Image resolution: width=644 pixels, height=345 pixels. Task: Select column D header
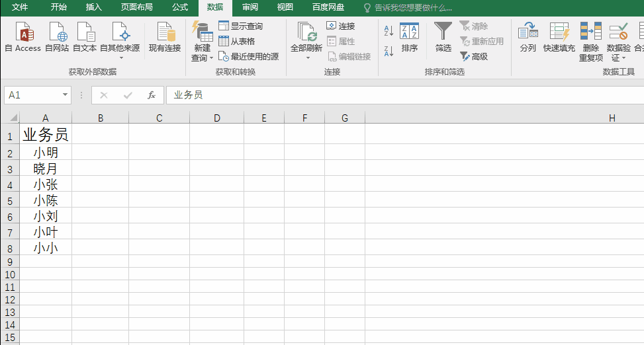217,118
